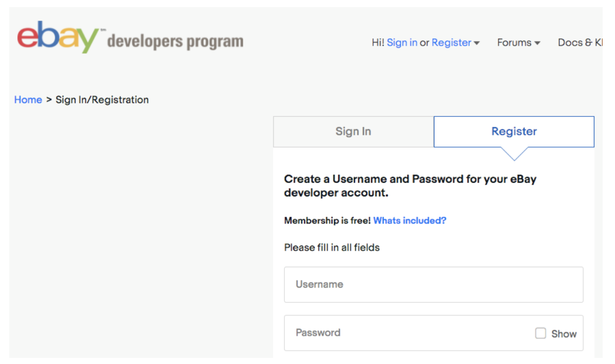
Task: Expand the caret arrow beside Forums
Action: coord(537,43)
